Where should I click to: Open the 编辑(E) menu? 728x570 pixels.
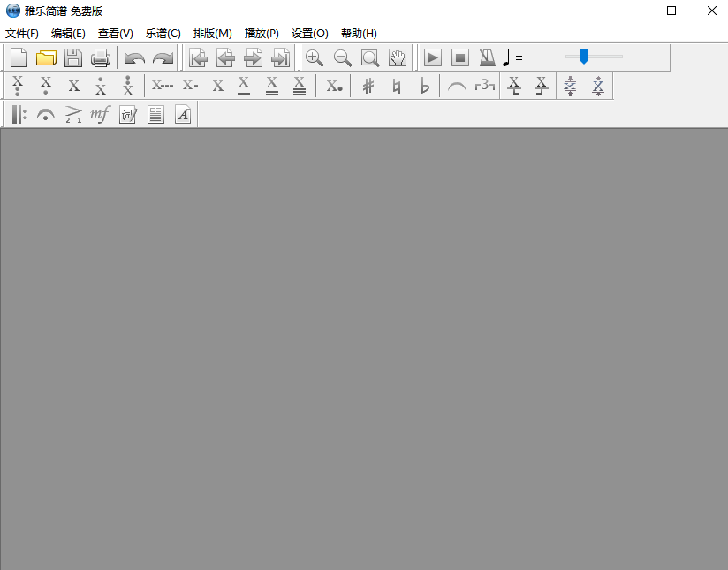[x=68, y=34]
